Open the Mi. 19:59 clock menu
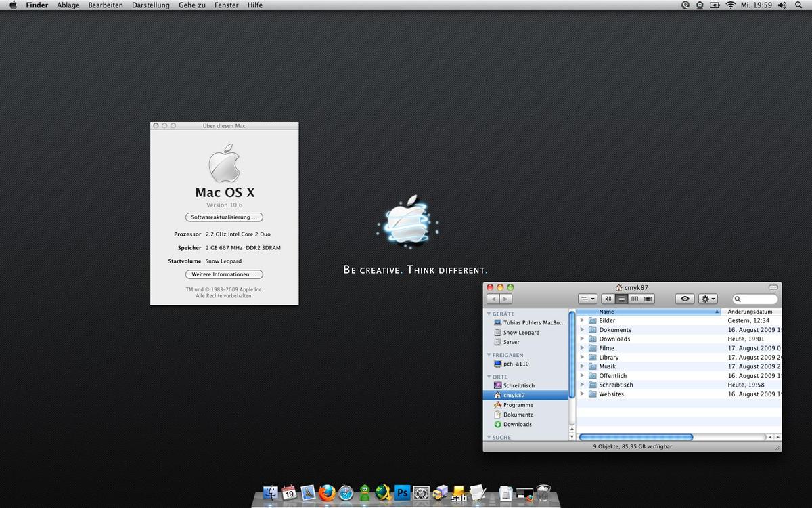 pos(757,5)
